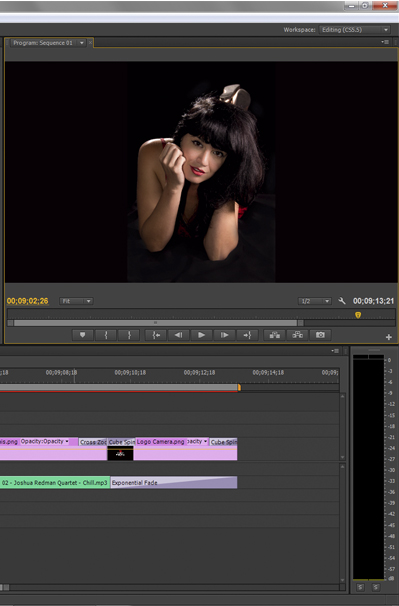Image resolution: width=399 pixels, height=606 pixels.
Task: Open the button editor plus icon
Action: [389, 337]
